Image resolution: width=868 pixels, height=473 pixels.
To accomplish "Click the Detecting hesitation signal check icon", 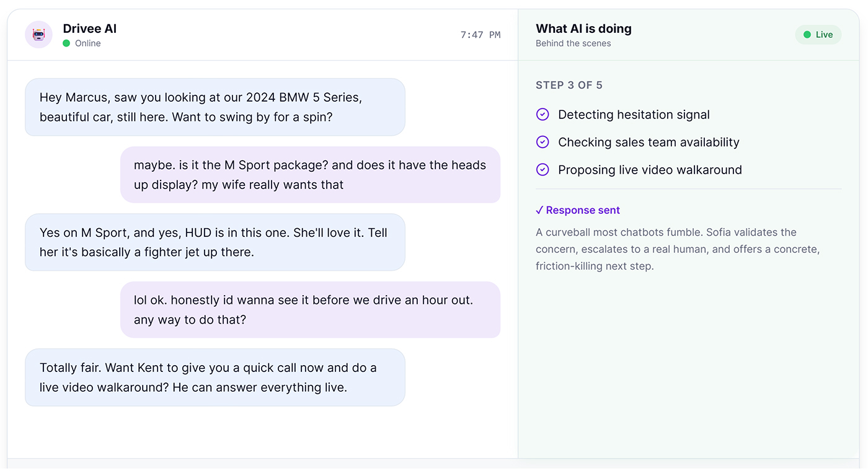I will coord(542,115).
